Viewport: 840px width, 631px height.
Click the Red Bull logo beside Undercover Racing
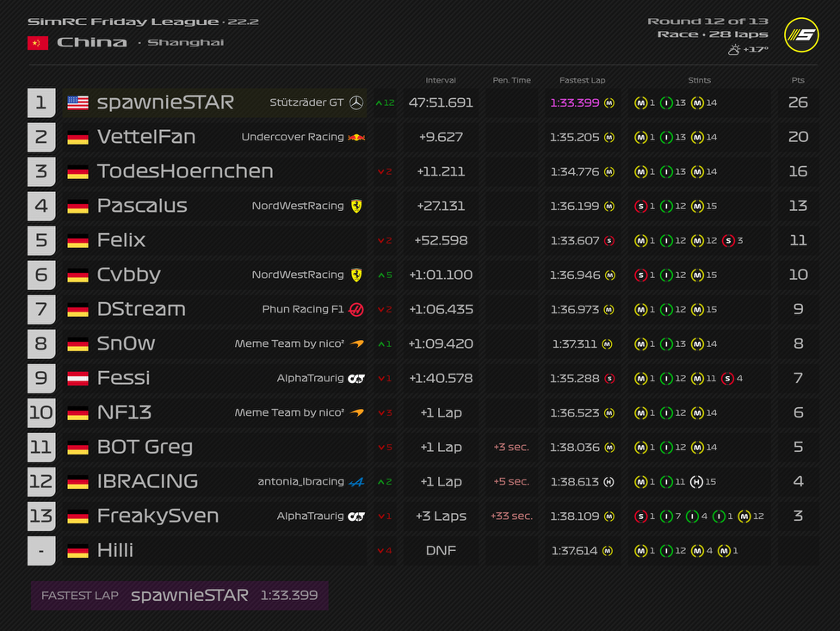pos(356,137)
